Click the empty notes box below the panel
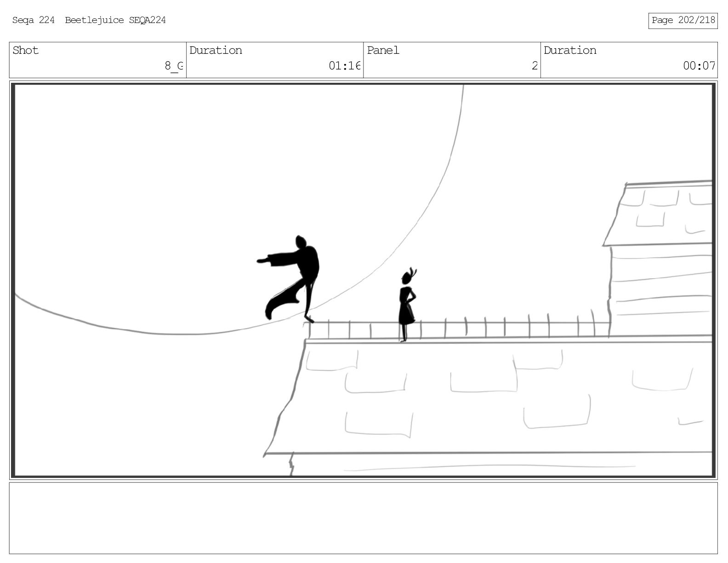Viewport: 728px width, 563px height. (363, 518)
